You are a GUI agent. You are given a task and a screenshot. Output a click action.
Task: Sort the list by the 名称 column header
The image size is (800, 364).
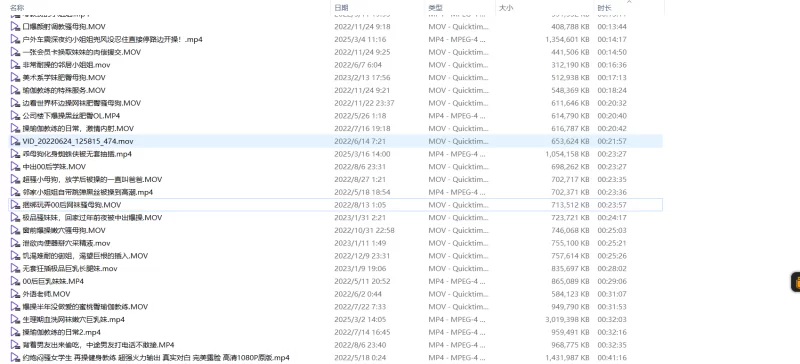pyautogui.click(x=17, y=8)
